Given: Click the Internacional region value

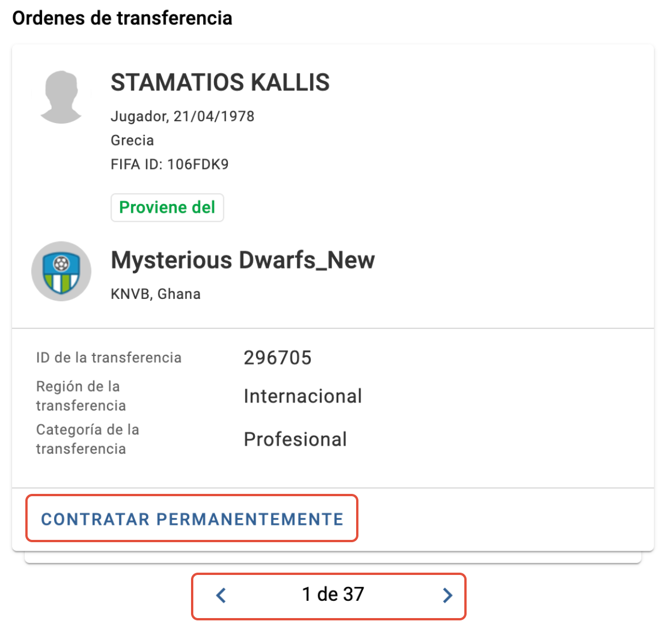Looking at the screenshot, I should 303,396.
